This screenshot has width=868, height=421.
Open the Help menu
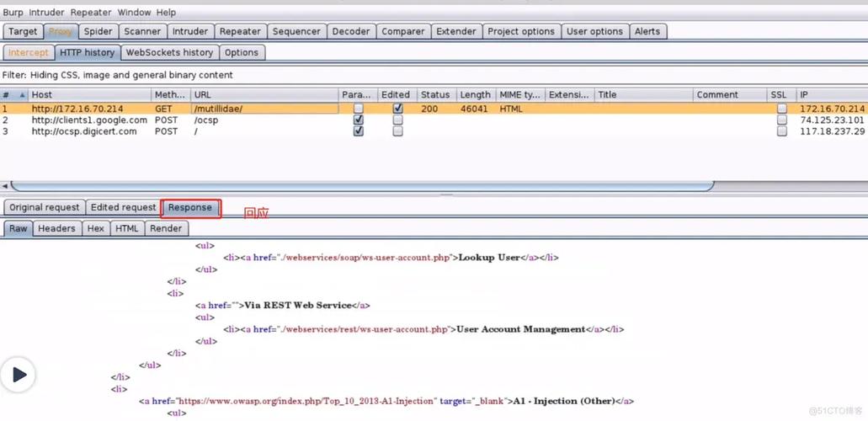coord(166,13)
